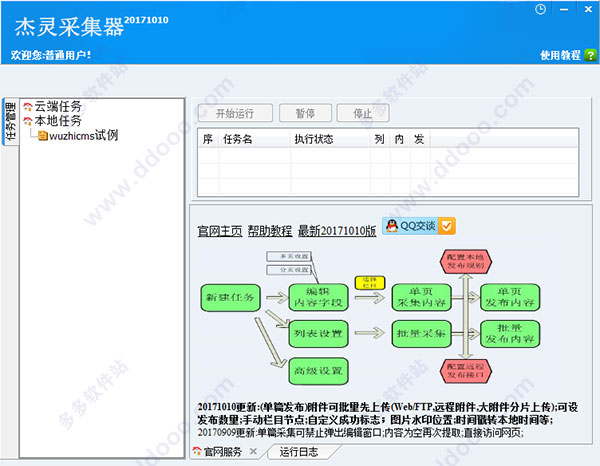Screen dimensions: 600x466
Task: Open the 帮助教程 link
Action: (270, 230)
